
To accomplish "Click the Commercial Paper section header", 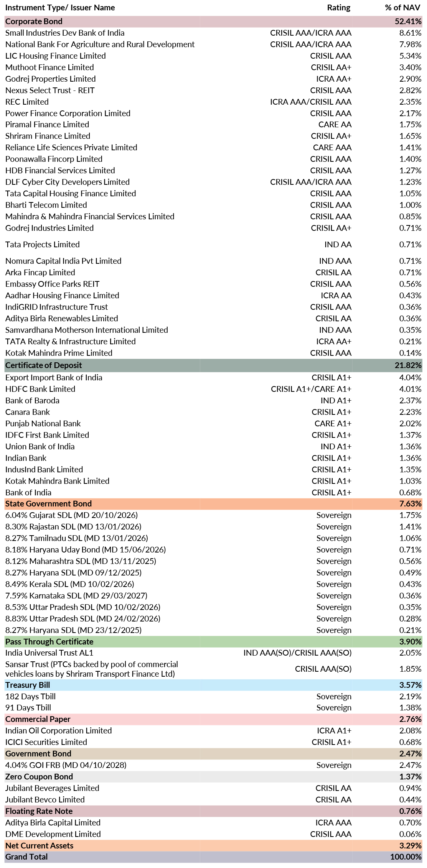I will click(213, 719).
